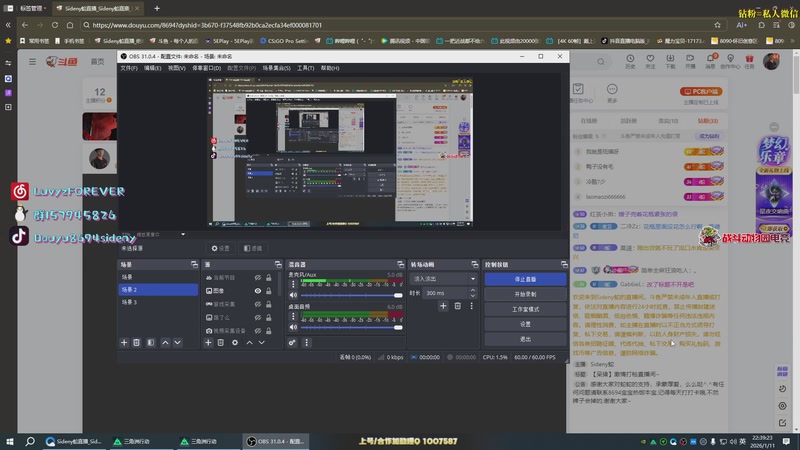Open the 工具(T) menu in OBS
This screenshot has width=800, height=450.
pyautogui.click(x=305, y=68)
